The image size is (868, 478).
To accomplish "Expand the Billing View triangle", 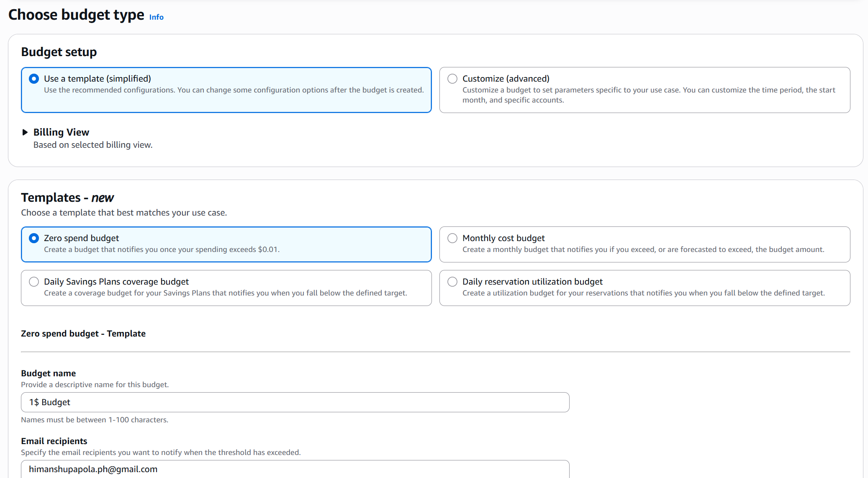I will pyautogui.click(x=25, y=132).
